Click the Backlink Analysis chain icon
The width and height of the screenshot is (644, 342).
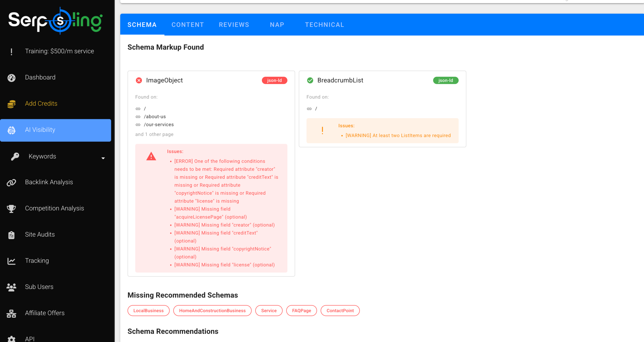tap(11, 182)
